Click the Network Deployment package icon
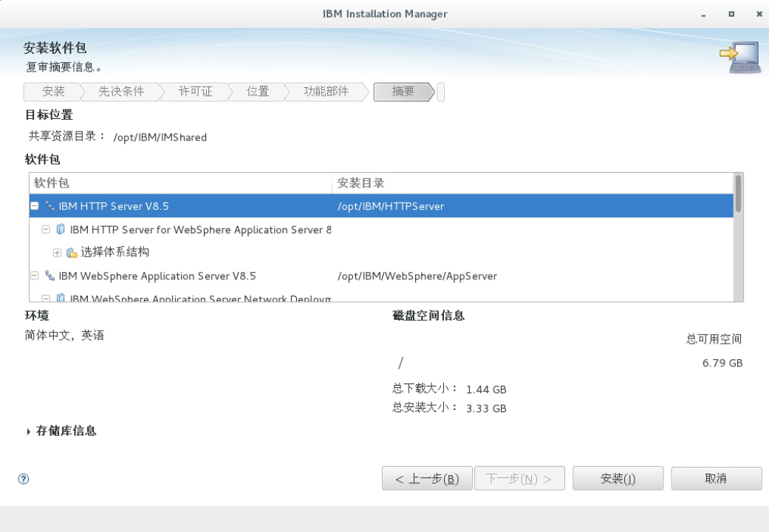769x532 pixels. coord(61,299)
